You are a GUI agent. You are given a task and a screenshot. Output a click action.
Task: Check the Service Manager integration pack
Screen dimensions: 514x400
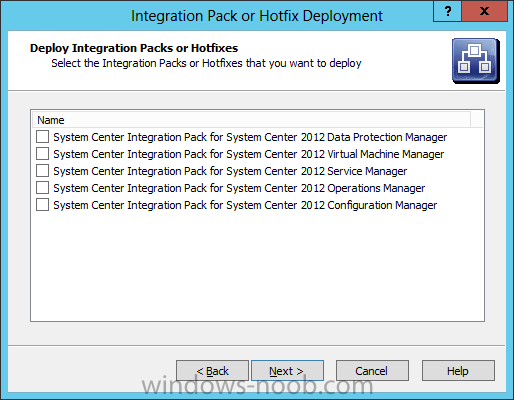(42, 171)
